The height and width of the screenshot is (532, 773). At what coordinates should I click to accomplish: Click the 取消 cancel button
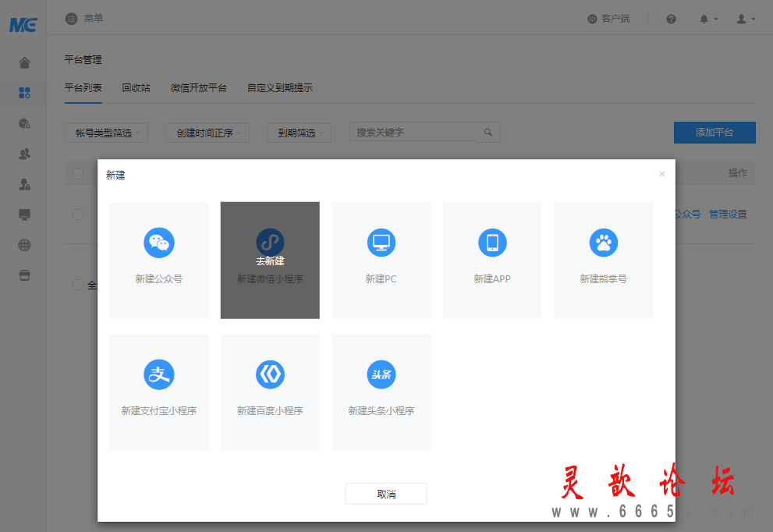click(x=386, y=494)
